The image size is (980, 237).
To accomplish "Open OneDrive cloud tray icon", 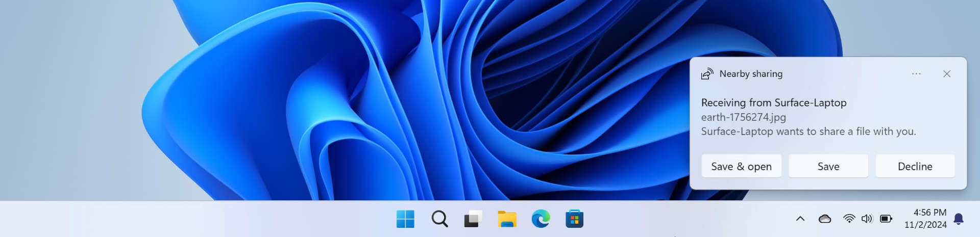I will point(825,219).
